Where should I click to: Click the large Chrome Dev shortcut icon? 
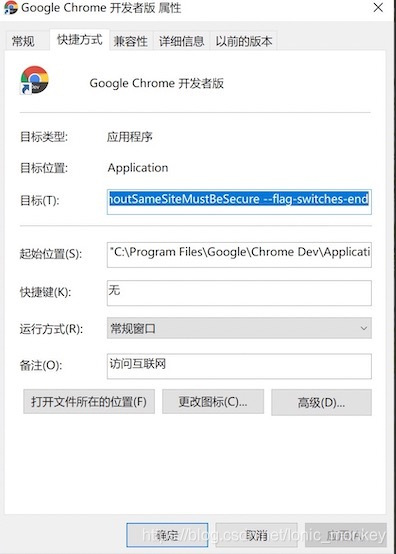pos(34,80)
